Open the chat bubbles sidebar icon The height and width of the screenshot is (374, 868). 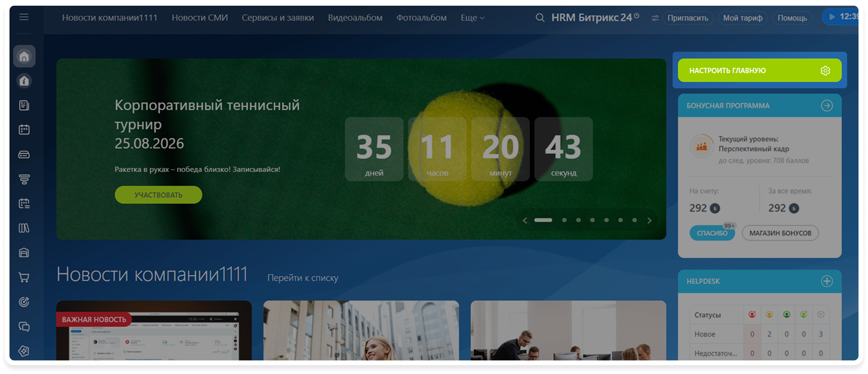[x=24, y=327]
